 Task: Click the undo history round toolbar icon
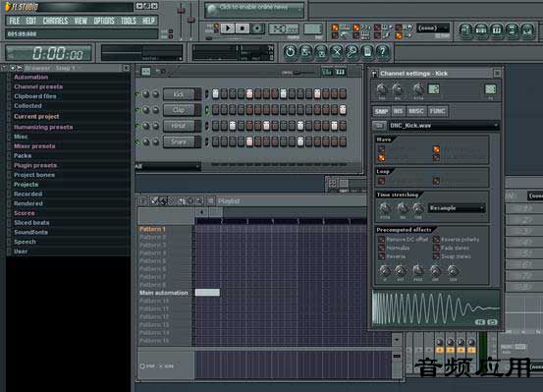(290, 52)
